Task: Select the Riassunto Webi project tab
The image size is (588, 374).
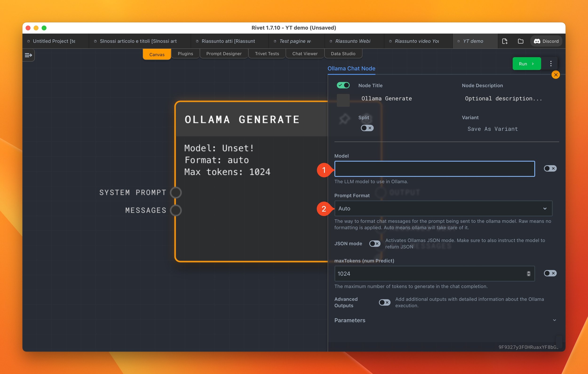Action: click(x=354, y=41)
